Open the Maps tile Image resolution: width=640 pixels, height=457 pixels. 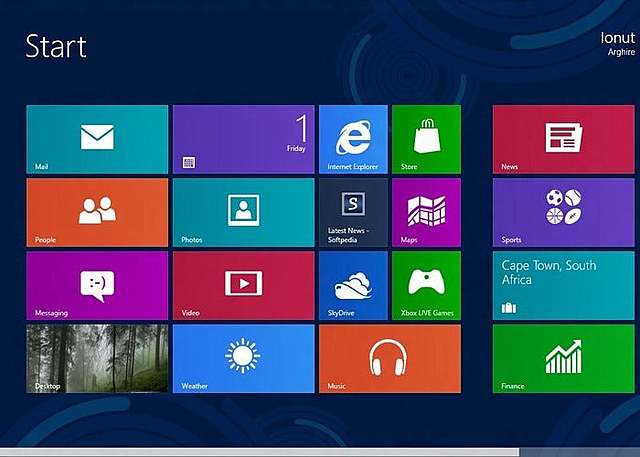[x=427, y=213]
